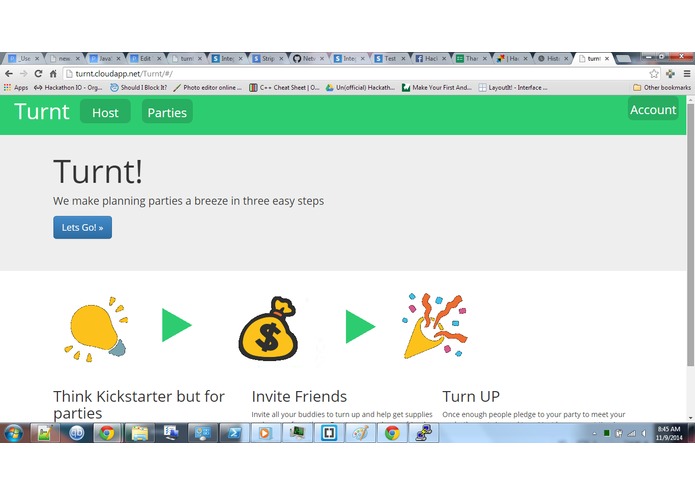Viewport: 695px width, 494px height.
Task: Show hidden system tray icons arrow
Action: 594,433
